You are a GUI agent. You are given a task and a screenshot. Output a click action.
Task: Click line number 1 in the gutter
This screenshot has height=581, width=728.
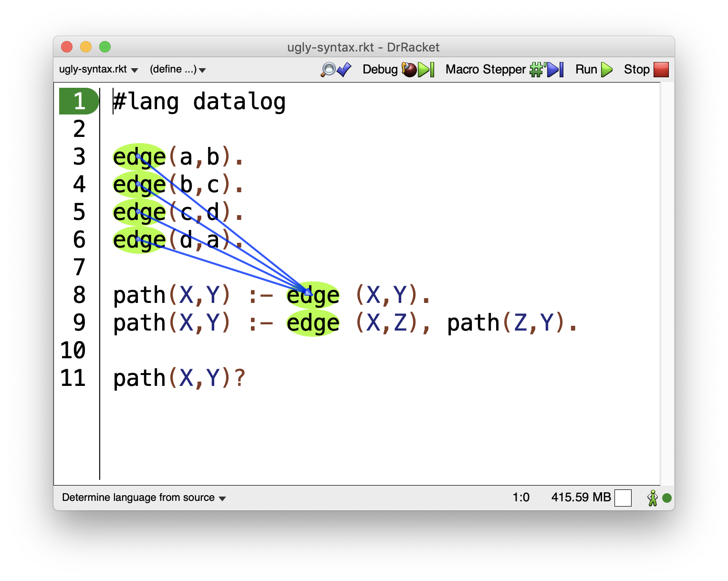pyautogui.click(x=79, y=101)
